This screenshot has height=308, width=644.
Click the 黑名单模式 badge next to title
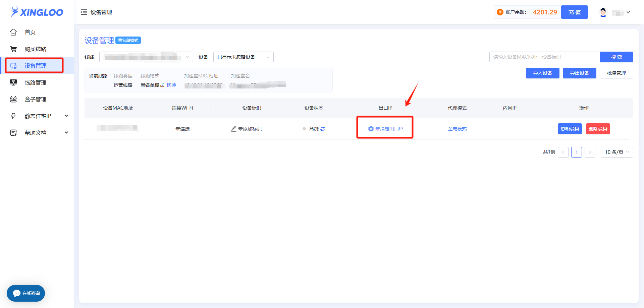(128, 40)
